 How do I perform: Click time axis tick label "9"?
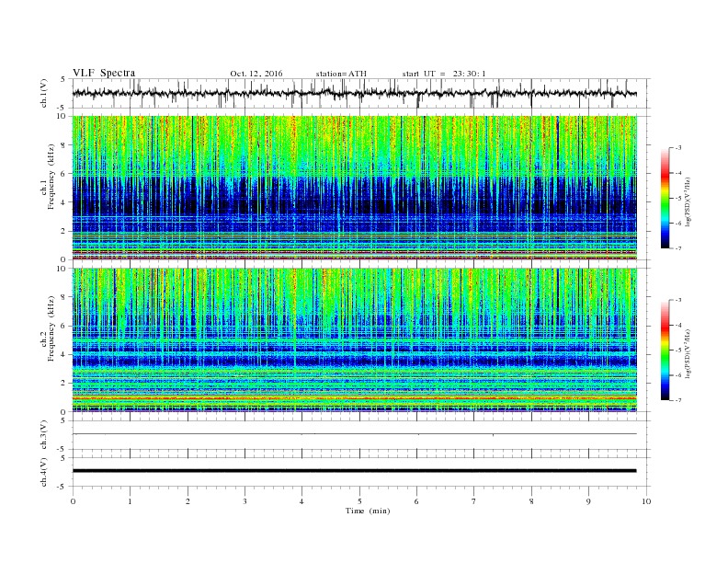(588, 501)
